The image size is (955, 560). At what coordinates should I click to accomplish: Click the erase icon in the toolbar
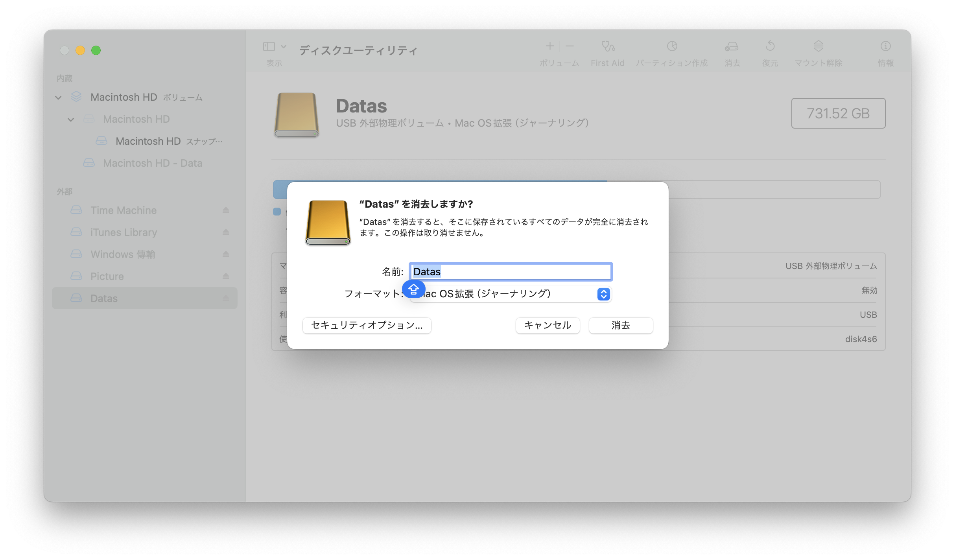[732, 46]
